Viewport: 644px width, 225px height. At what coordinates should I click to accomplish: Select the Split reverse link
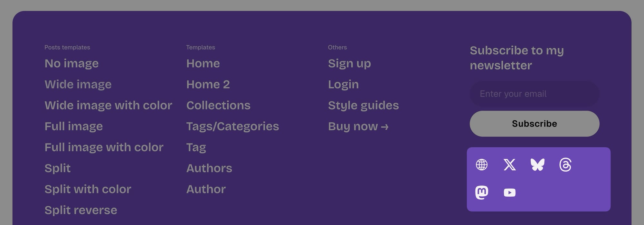[x=81, y=210]
